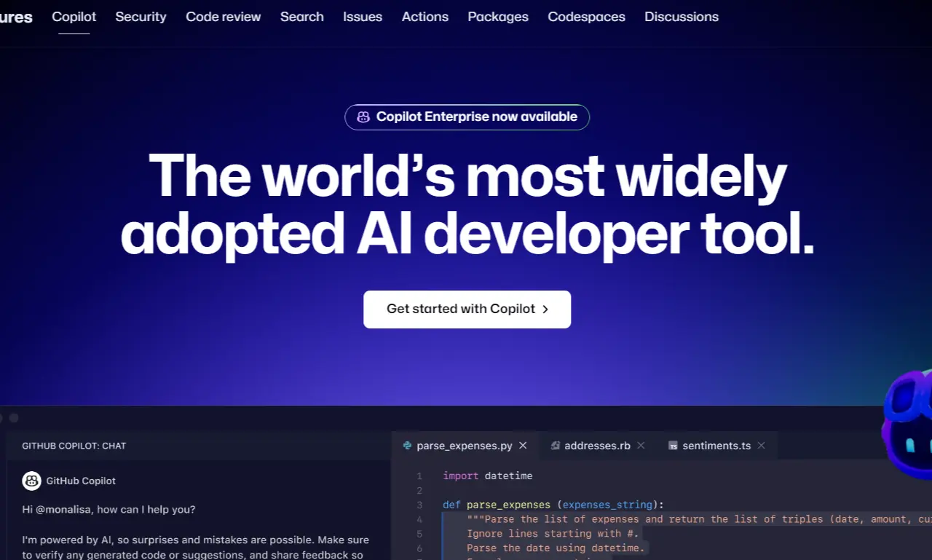Viewport: 932px width, 560px height.
Task: Switch to the addresses.rb tab
Action: point(597,446)
